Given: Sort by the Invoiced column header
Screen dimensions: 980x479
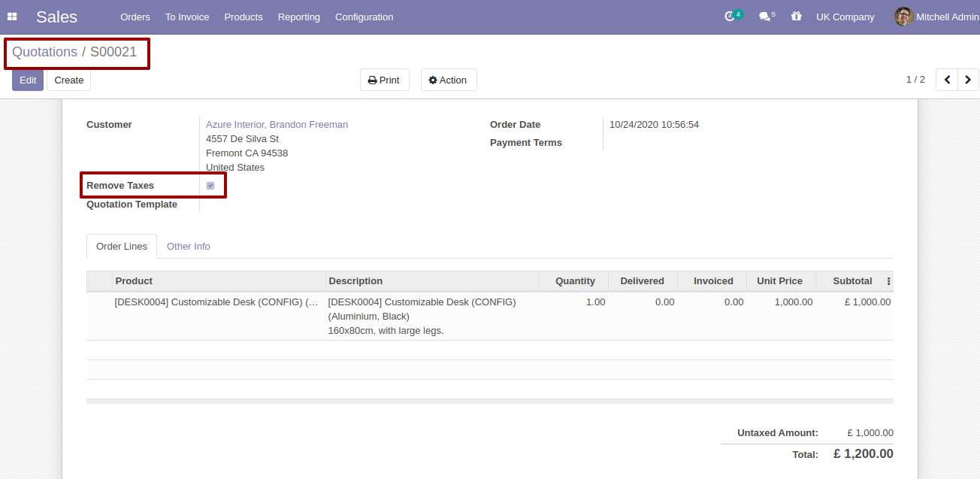Looking at the screenshot, I should pyautogui.click(x=712, y=281).
